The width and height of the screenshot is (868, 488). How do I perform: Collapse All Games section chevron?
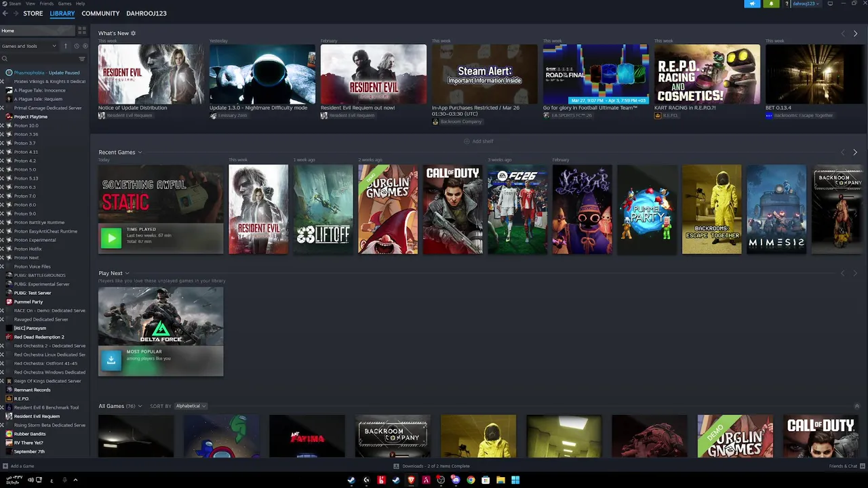point(856,406)
